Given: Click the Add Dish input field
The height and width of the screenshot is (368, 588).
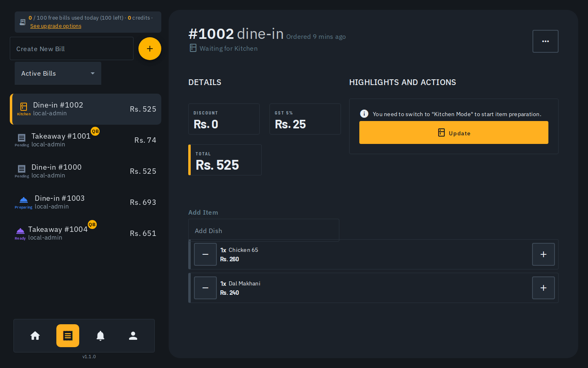Looking at the screenshot, I should 264,230.
